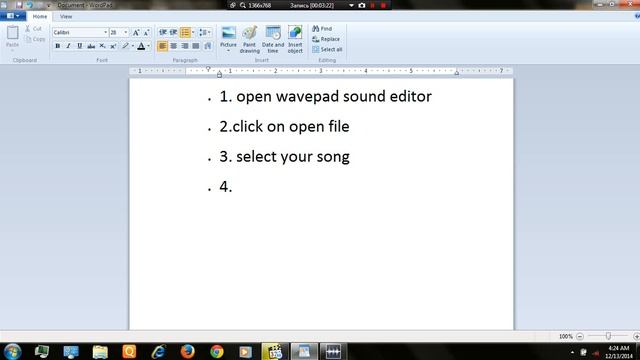Click Save in the quick access toolbar
The image size is (640, 360).
tap(19, 5)
